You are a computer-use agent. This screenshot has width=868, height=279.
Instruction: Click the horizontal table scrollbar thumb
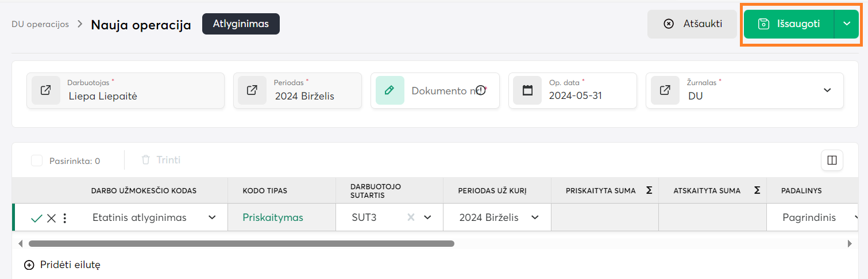(x=241, y=244)
